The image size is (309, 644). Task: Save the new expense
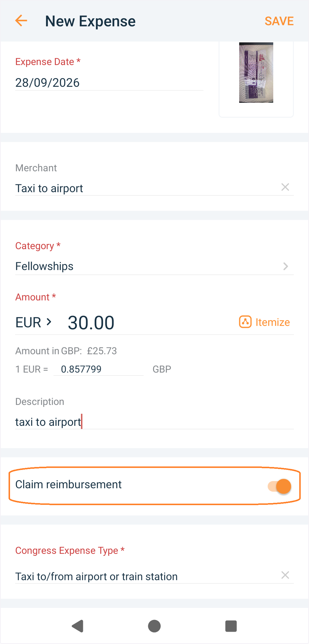279,21
